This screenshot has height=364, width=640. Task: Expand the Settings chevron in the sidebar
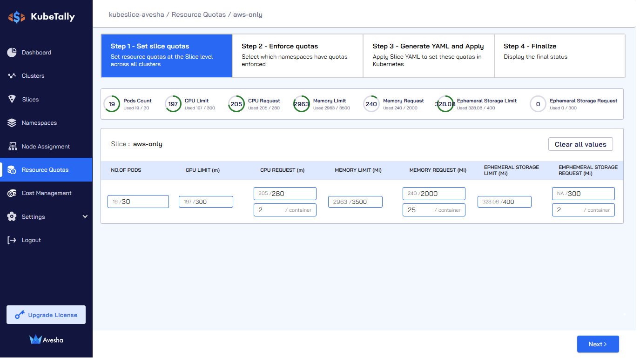pyautogui.click(x=85, y=216)
